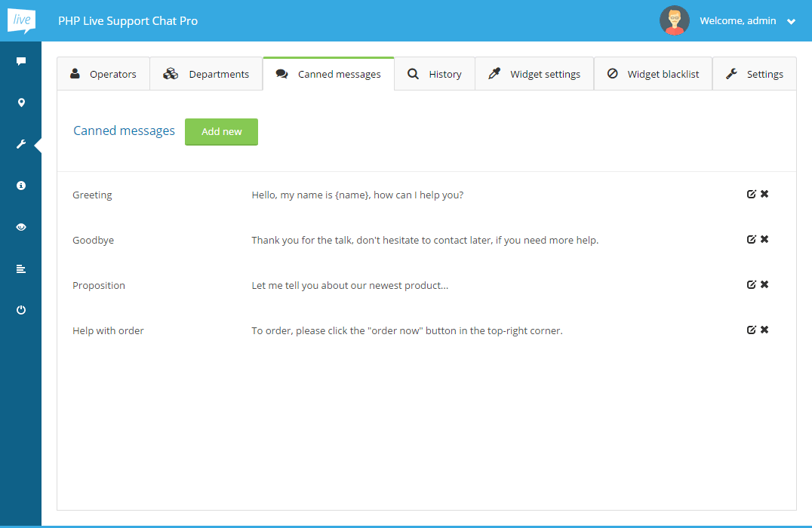The image size is (812, 528).
Task: Open the chat bubble icon in sidebar
Action: pyautogui.click(x=21, y=62)
